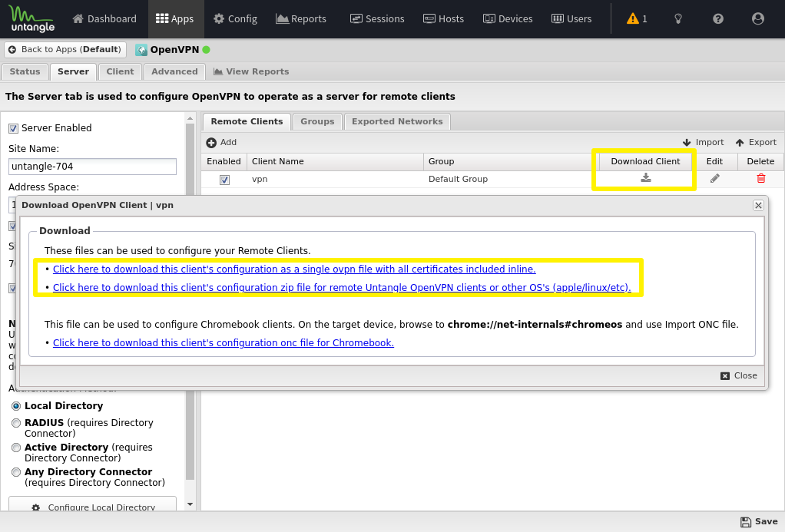
Task: Click the edit pencil icon for vpn
Action: point(715,179)
